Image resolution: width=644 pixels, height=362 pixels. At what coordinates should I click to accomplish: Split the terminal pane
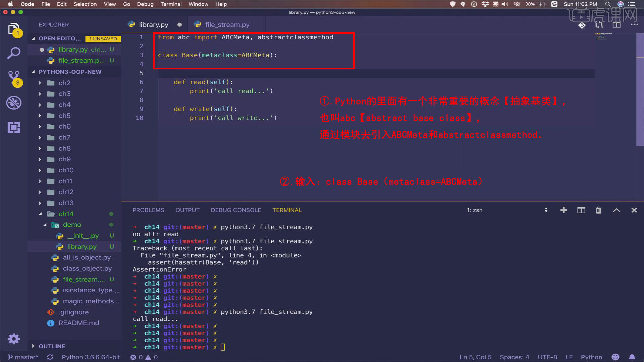click(581, 210)
